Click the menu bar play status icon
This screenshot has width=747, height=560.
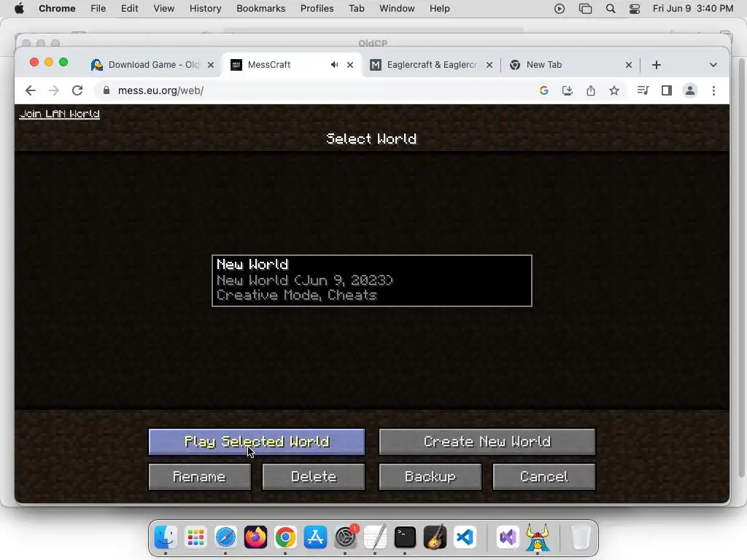(560, 9)
